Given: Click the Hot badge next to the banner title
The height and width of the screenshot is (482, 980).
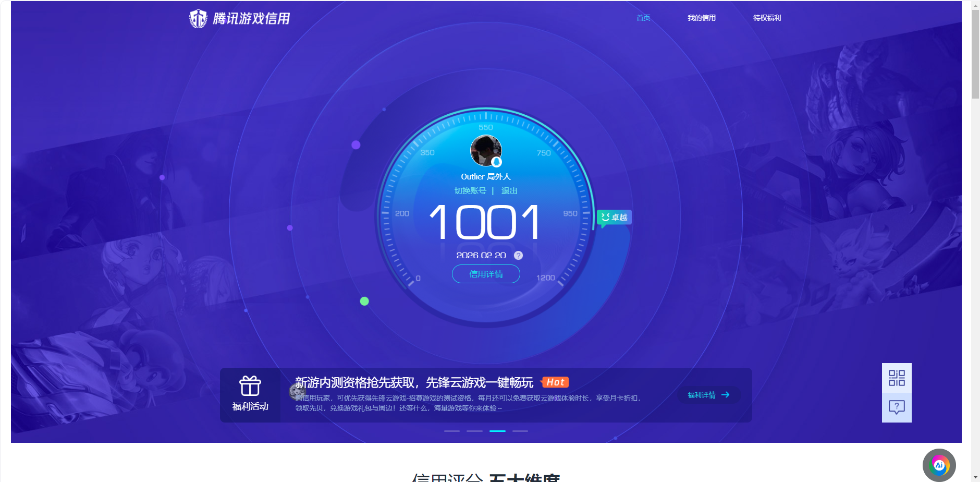Looking at the screenshot, I should click(555, 382).
